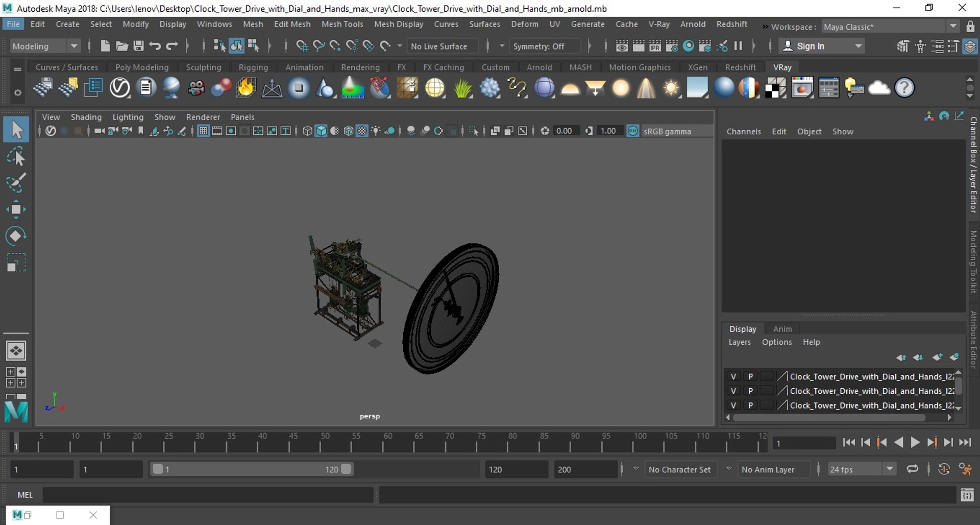Activate the Lasso select tool
Viewport: 980px width, 525px height.
coord(16,156)
